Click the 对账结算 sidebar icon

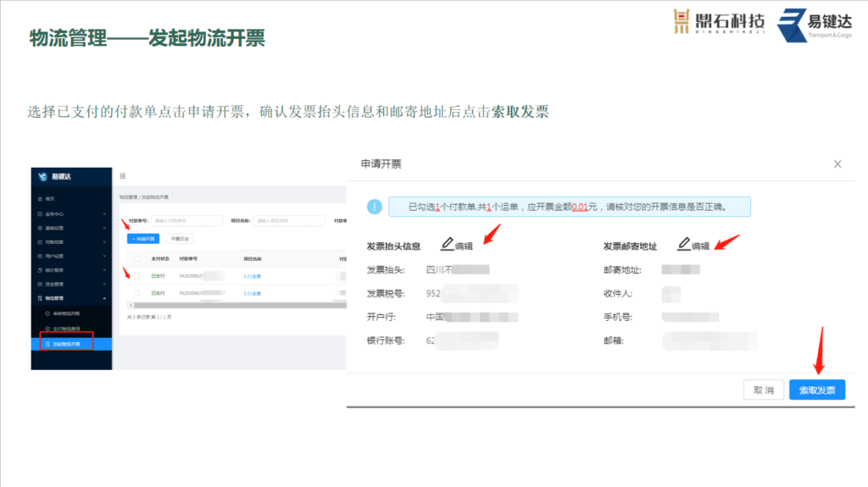coord(40,242)
